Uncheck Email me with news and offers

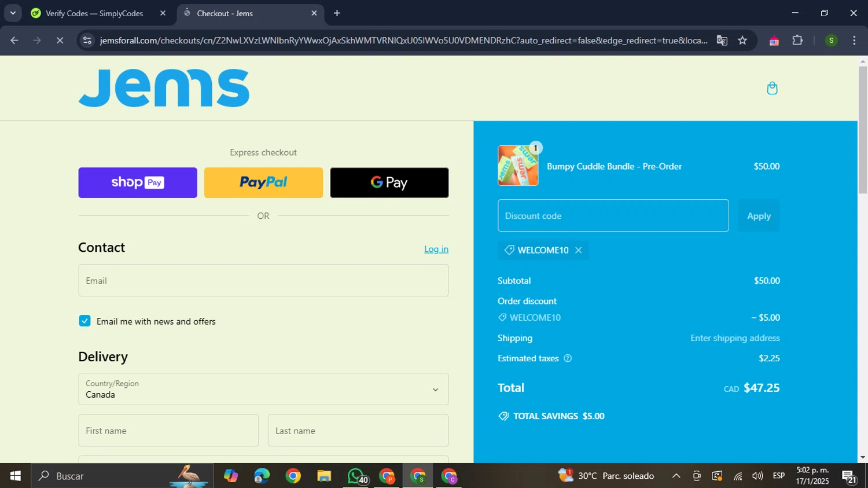pos(85,321)
